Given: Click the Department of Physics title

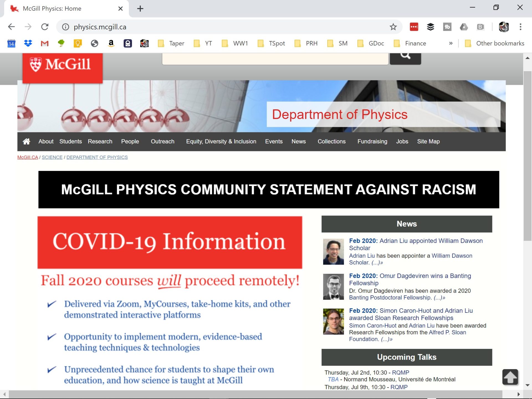Looking at the screenshot, I should click(x=340, y=114).
